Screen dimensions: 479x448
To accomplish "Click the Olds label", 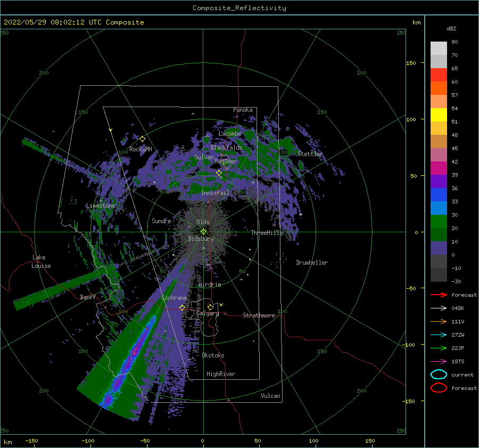I will [203, 222].
